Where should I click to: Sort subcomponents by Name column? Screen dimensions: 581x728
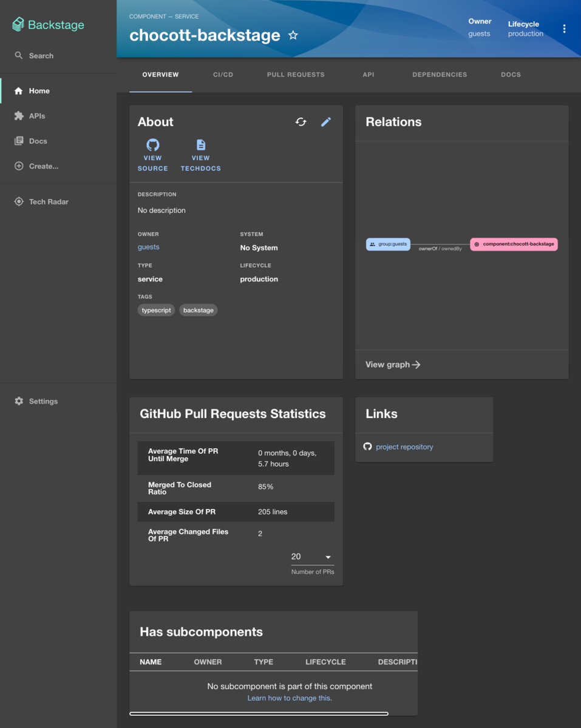click(x=151, y=662)
